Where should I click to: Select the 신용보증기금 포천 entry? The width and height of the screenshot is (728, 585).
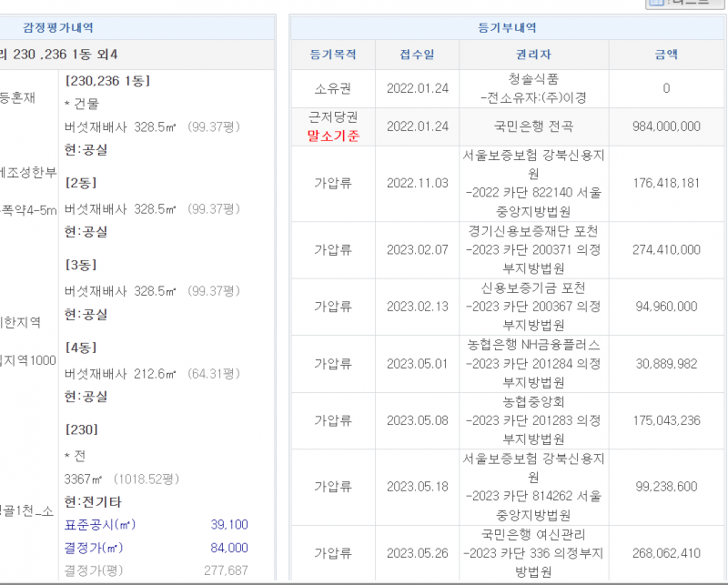(532, 288)
